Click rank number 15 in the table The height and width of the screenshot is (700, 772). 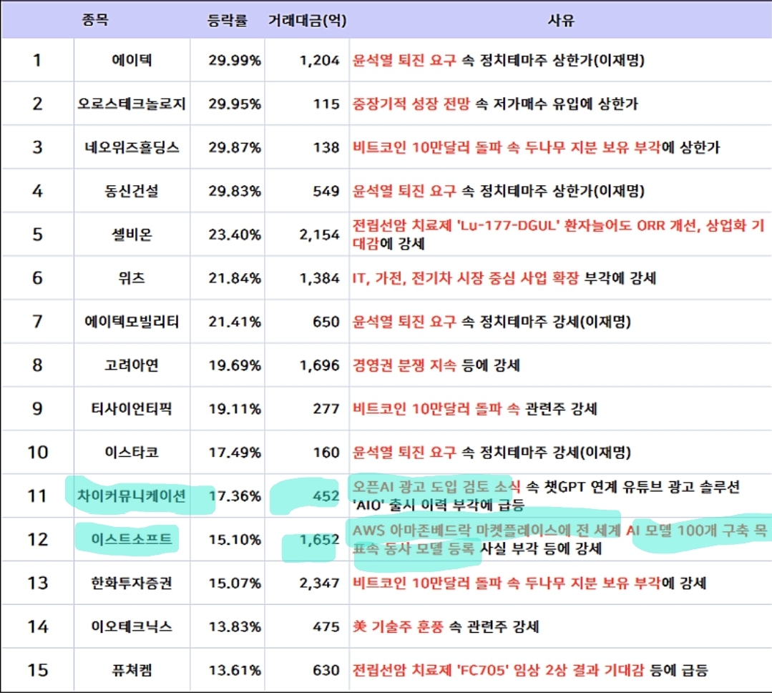coord(37,670)
